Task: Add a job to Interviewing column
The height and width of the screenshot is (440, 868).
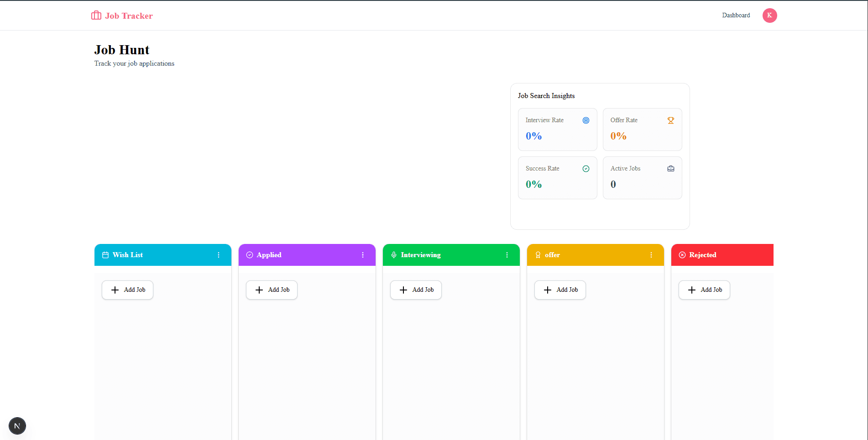Action: (x=416, y=290)
